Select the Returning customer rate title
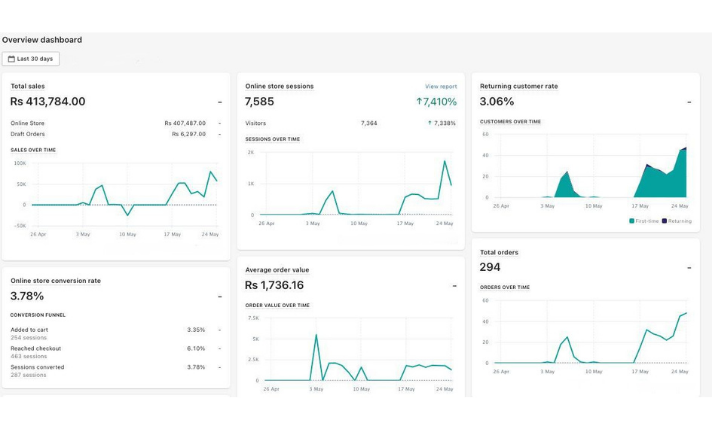Viewport: 712px width, 430px height. (518, 86)
